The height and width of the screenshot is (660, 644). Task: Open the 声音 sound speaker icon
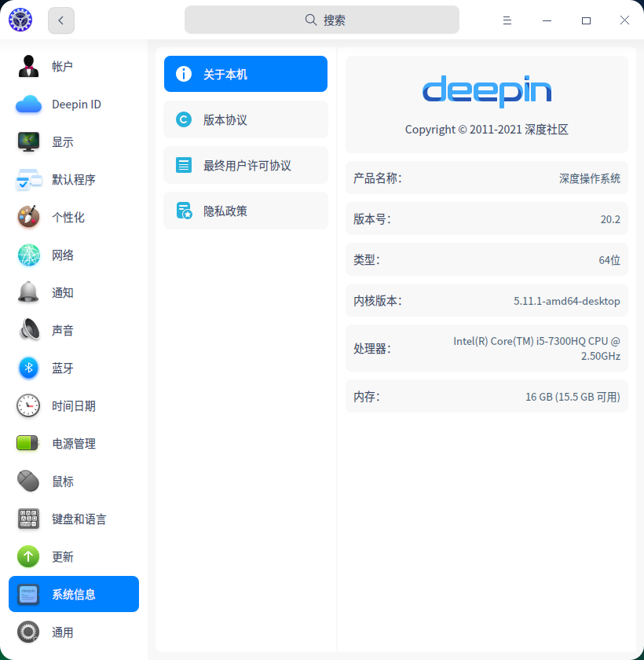[28, 331]
